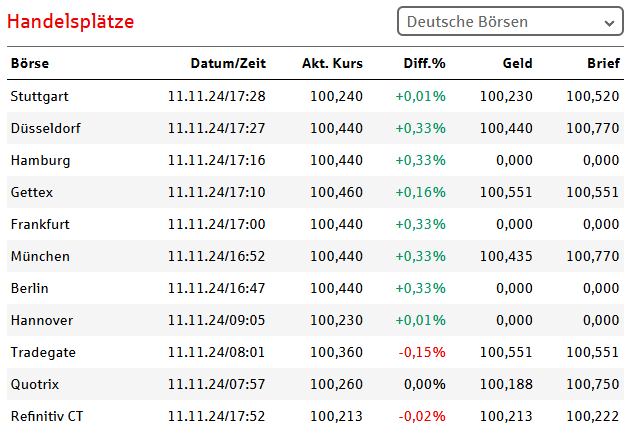Click the Brief column header
Image resolution: width=631 pixels, height=440 pixels.
603,64
